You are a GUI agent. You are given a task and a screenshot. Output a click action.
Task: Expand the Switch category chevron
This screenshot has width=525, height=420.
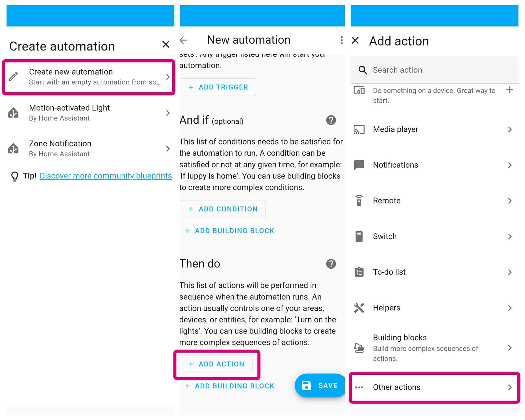(x=509, y=236)
